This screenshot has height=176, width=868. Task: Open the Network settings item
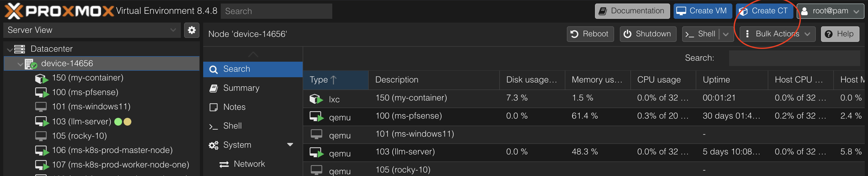(x=249, y=164)
